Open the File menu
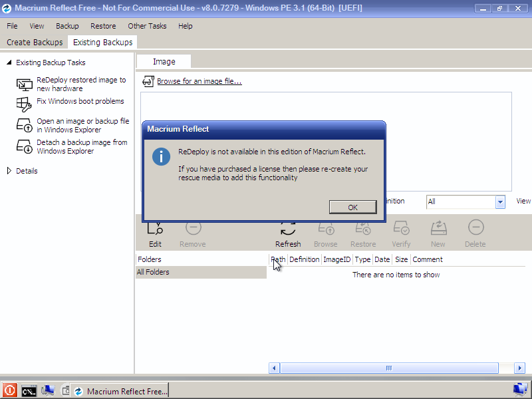The image size is (532, 399). 12,26
